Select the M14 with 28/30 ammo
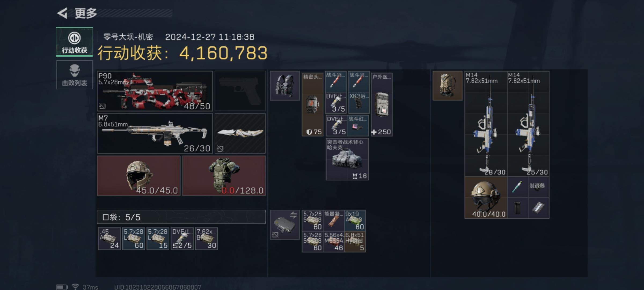The width and height of the screenshot is (644, 290). coord(486,124)
